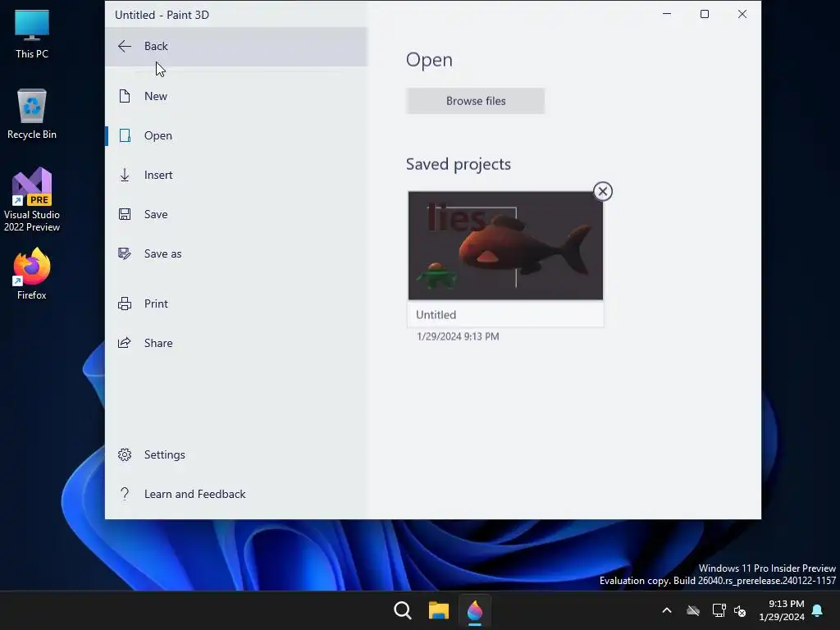Open the notification bell icon
Screen dimensions: 840x630
[x=818, y=610]
